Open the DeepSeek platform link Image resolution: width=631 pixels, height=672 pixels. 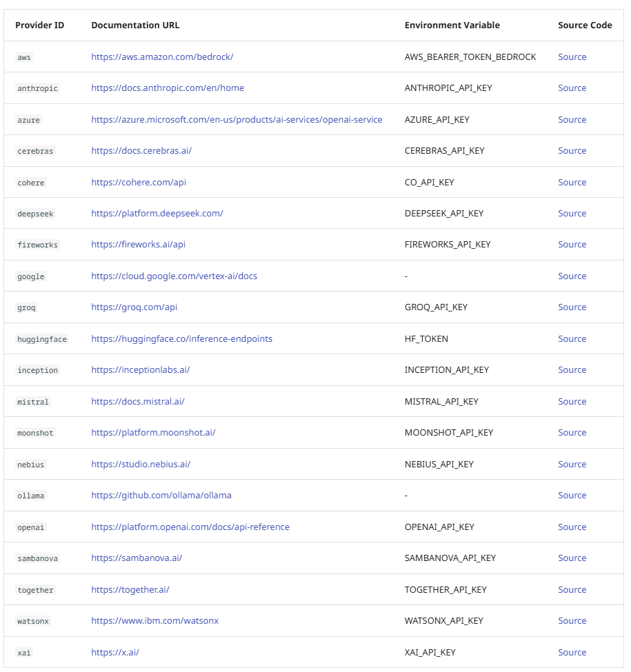click(x=157, y=214)
